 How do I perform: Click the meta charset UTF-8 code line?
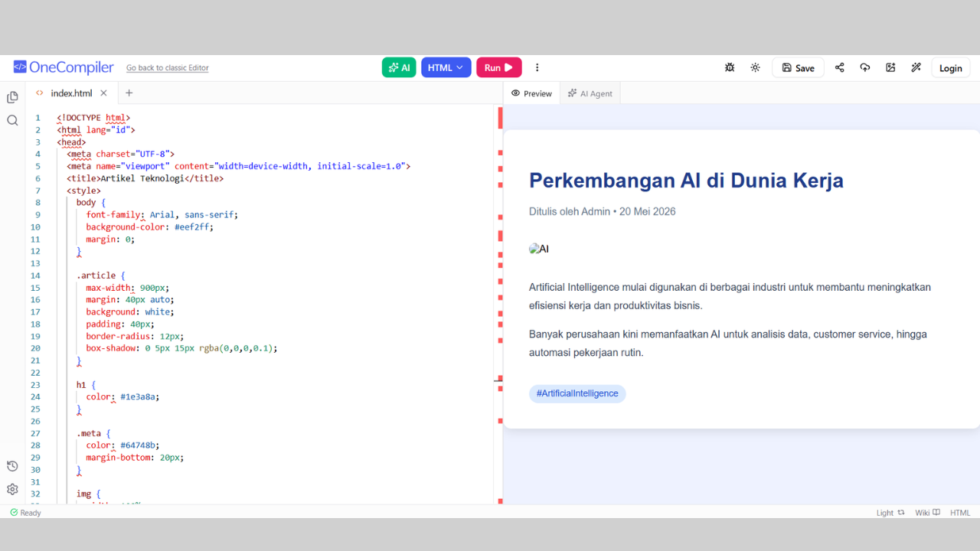pos(120,154)
